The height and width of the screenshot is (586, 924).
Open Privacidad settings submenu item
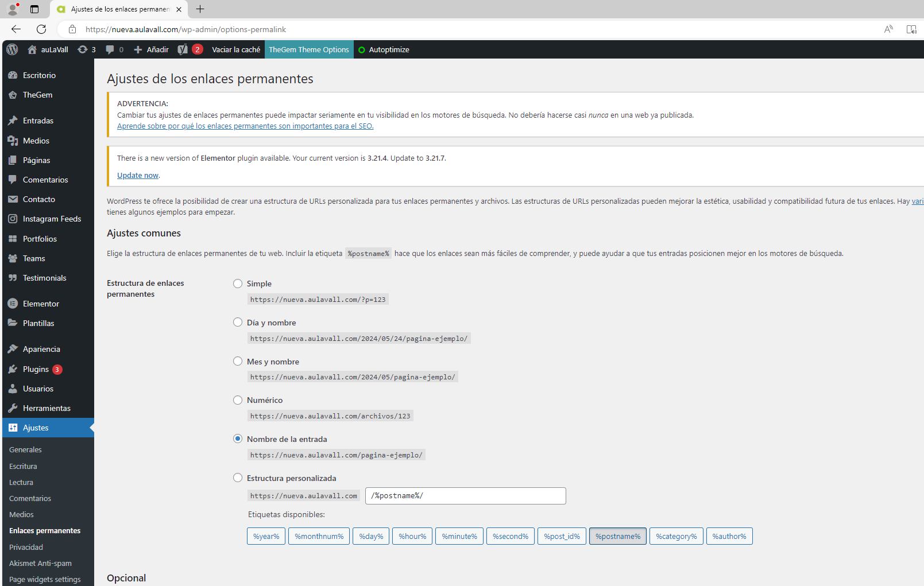tap(26, 547)
